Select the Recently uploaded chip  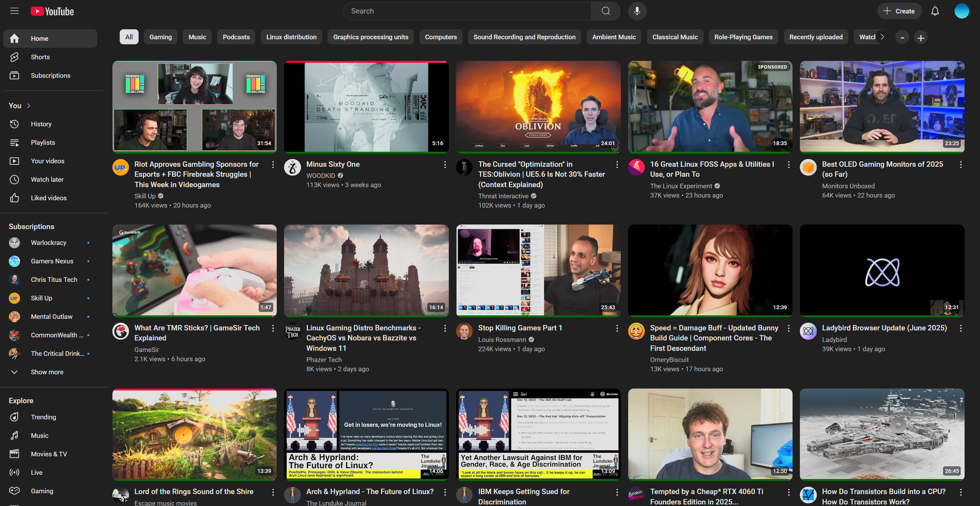(816, 37)
